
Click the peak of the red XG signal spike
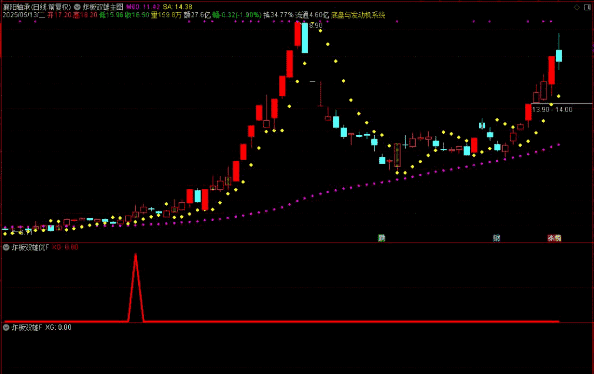coord(136,255)
